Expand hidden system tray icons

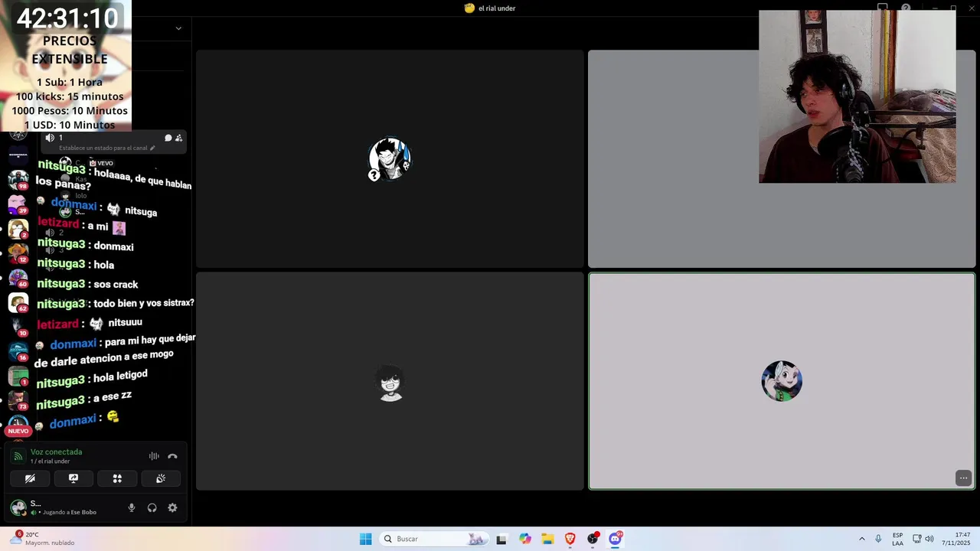click(x=861, y=539)
